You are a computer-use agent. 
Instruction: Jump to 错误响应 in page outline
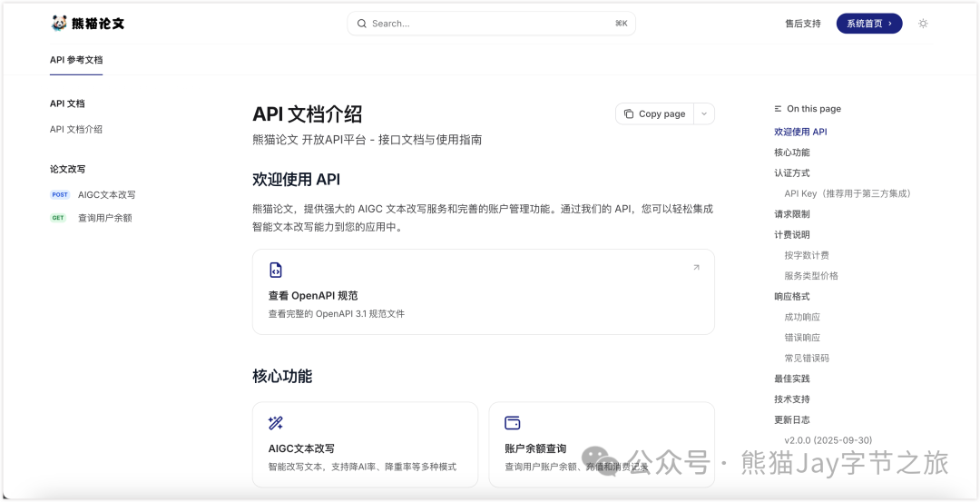click(x=802, y=338)
